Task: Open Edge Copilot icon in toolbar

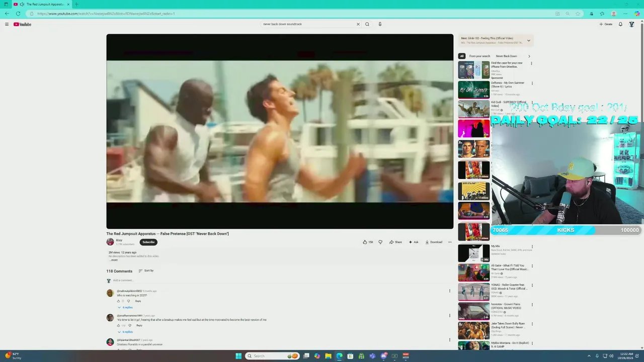Action: click(637, 14)
